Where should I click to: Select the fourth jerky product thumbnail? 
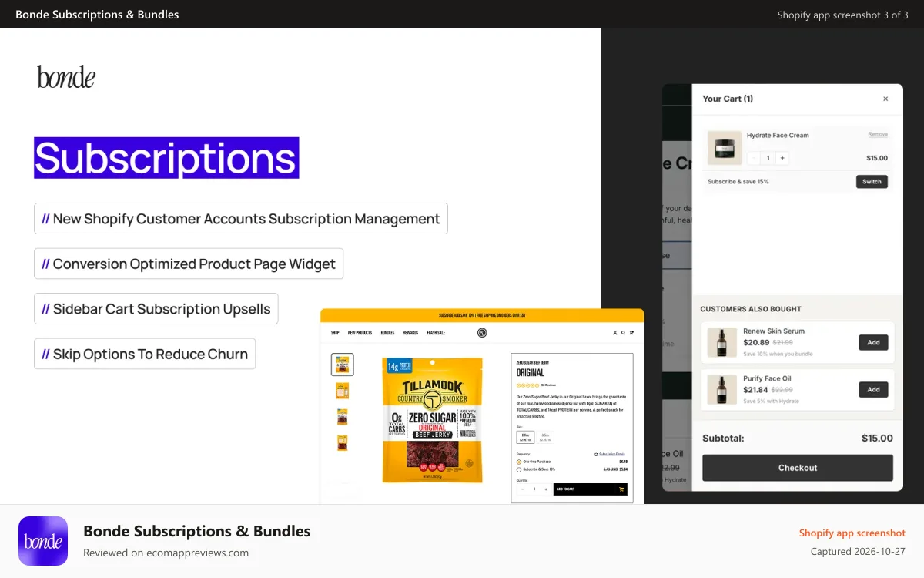pos(343,443)
